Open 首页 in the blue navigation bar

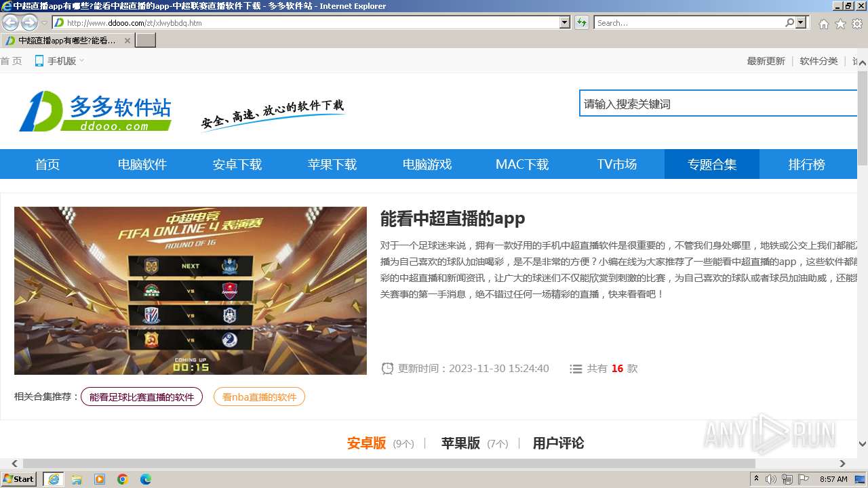pyautogui.click(x=47, y=164)
